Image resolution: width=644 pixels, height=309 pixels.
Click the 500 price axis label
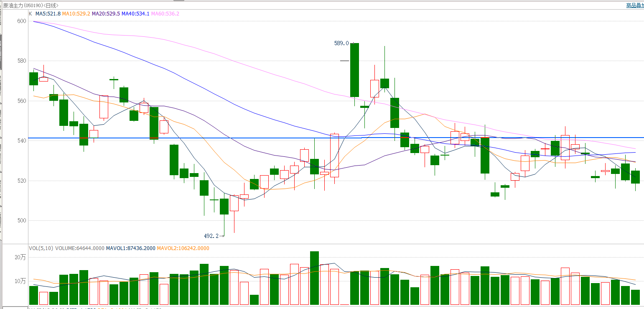tap(22, 221)
